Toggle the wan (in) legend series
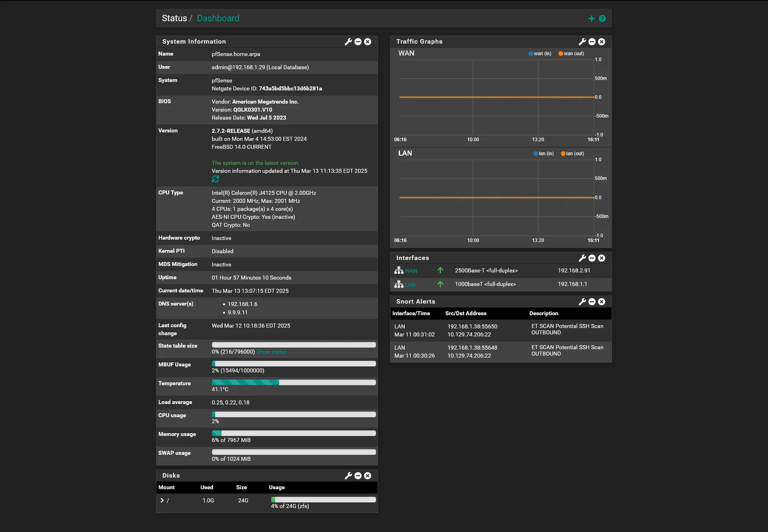The image size is (768, 532). pos(540,54)
